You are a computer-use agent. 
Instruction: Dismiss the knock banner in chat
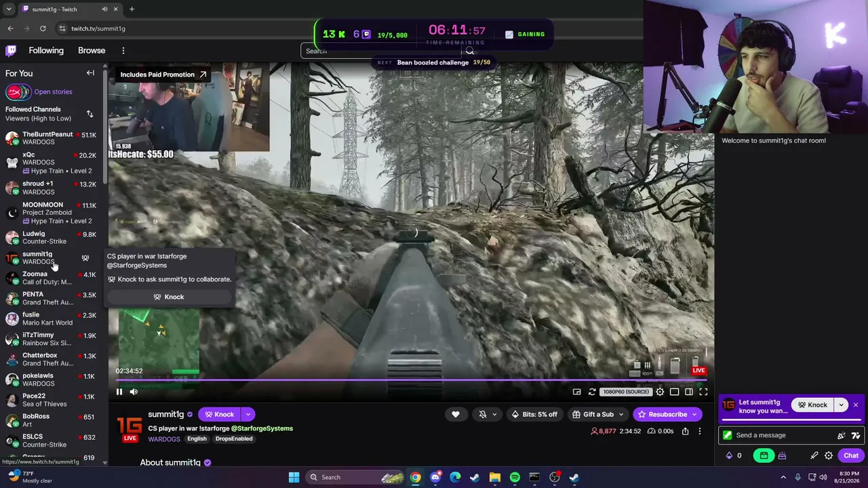click(856, 405)
